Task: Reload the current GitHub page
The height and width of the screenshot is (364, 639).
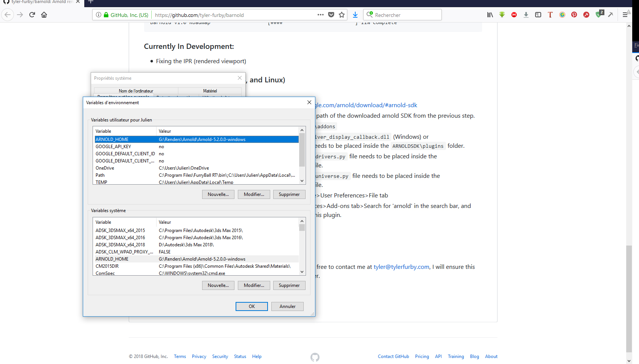Action: [32, 15]
